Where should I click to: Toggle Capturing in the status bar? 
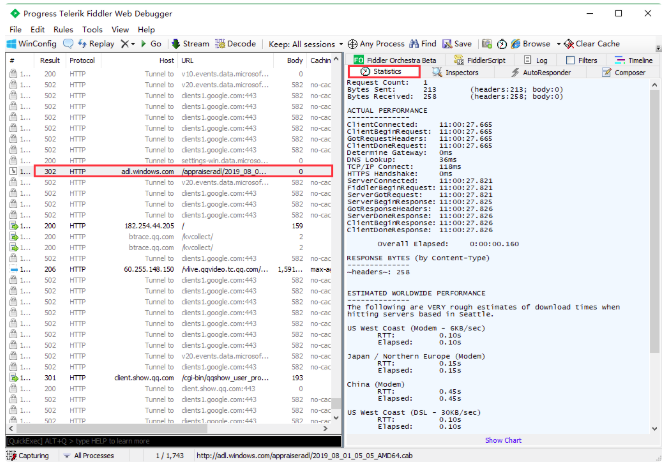click(28, 456)
